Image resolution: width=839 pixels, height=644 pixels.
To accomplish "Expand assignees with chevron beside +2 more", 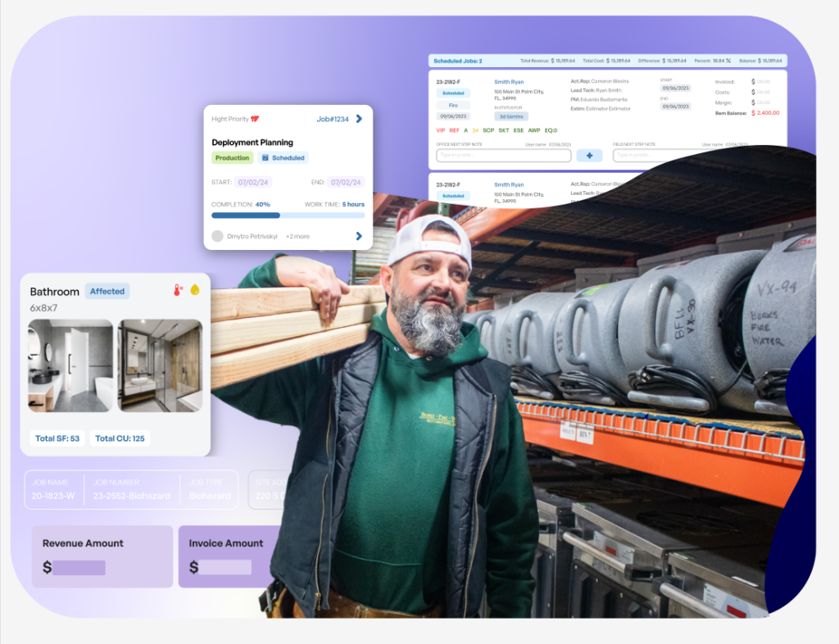I will pyautogui.click(x=359, y=236).
